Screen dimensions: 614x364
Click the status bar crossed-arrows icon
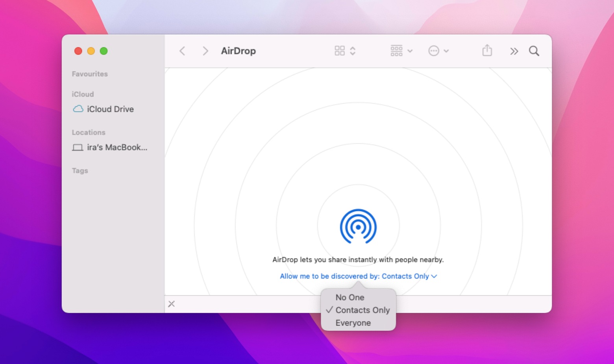click(172, 303)
